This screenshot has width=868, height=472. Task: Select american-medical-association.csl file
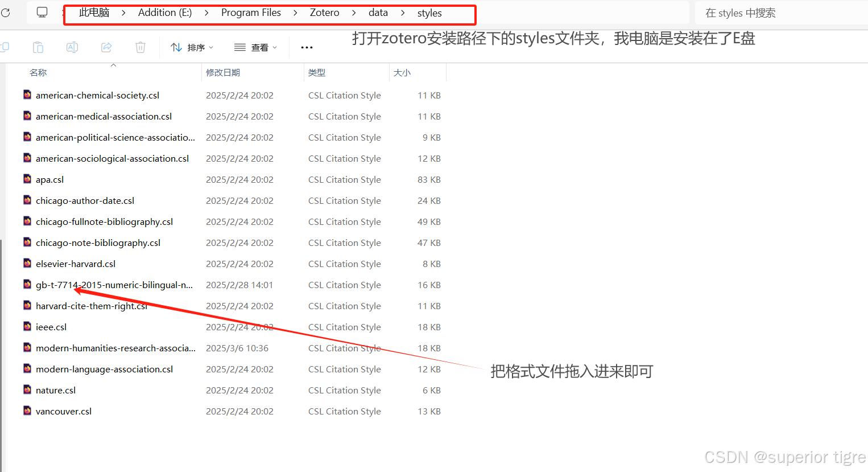click(104, 117)
